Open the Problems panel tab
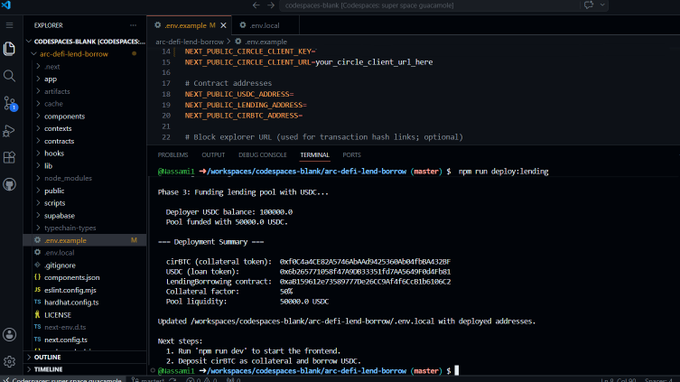680x382 pixels. tap(173, 155)
